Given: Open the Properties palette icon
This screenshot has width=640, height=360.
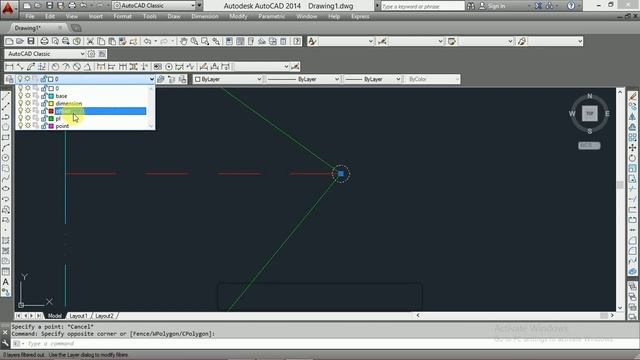Looking at the screenshot, I should 229,41.
